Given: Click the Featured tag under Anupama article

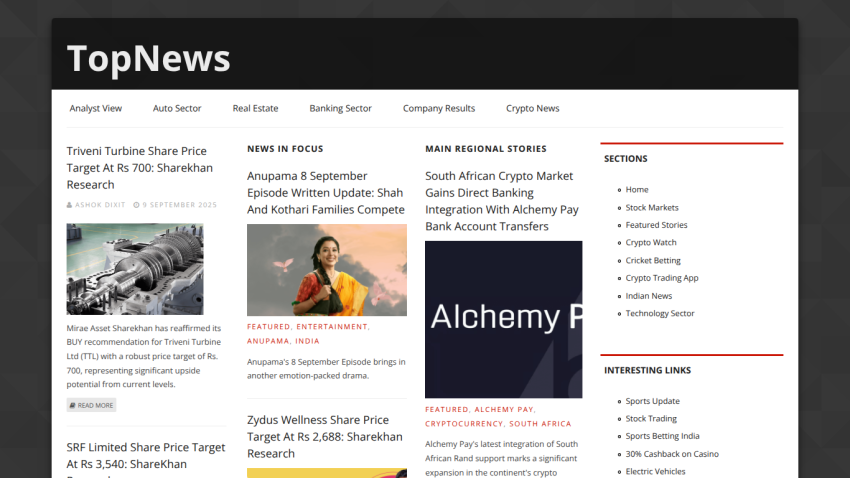Looking at the screenshot, I should 268,327.
